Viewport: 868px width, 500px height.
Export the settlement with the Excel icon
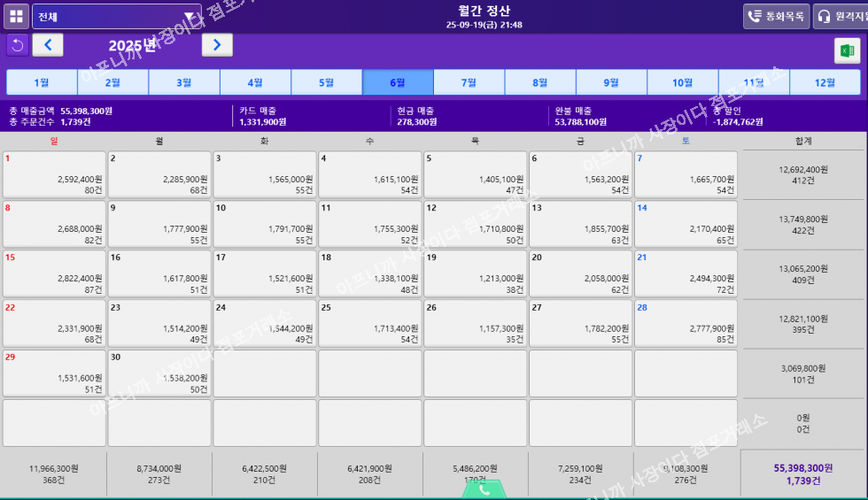(x=847, y=51)
